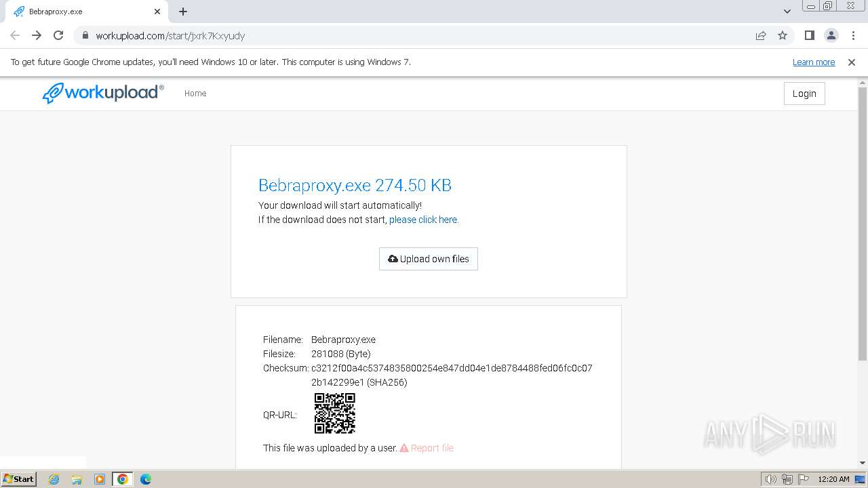This screenshot has width=868, height=488.
Task: Open the share page icon
Action: 761,35
